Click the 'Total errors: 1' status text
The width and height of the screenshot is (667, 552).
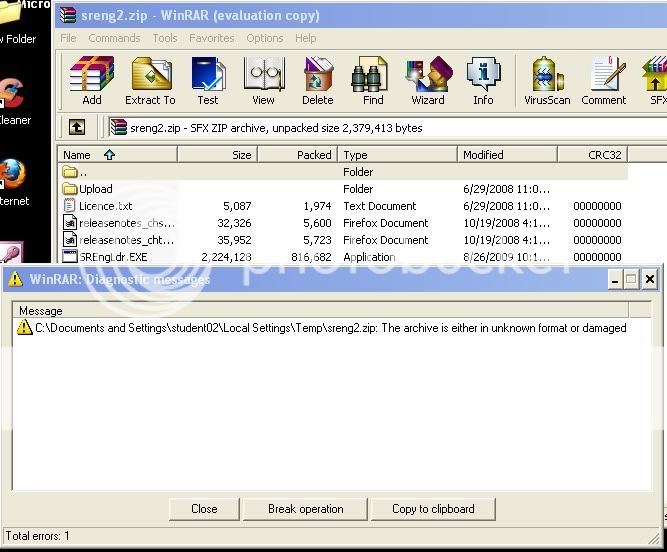[x=37, y=535]
